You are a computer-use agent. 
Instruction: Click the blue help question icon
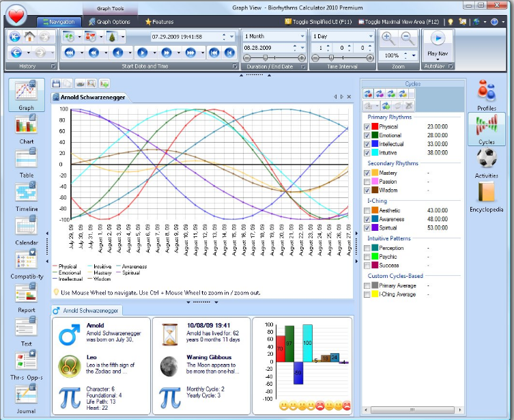click(x=494, y=22)
